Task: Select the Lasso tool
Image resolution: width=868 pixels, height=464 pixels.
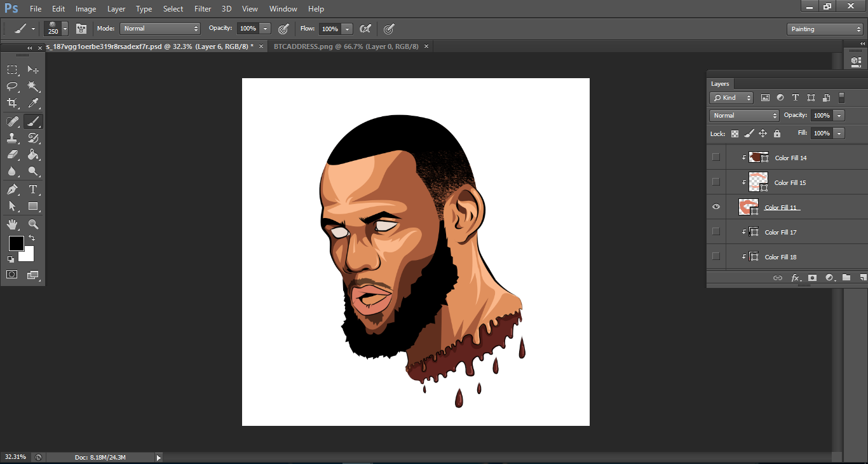Action: coord(12,86)
